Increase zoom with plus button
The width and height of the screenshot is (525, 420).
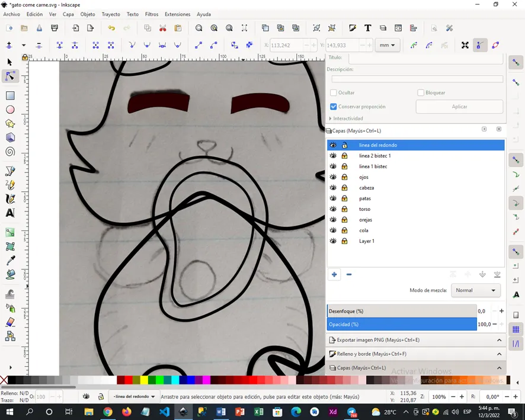pos(462,396)
